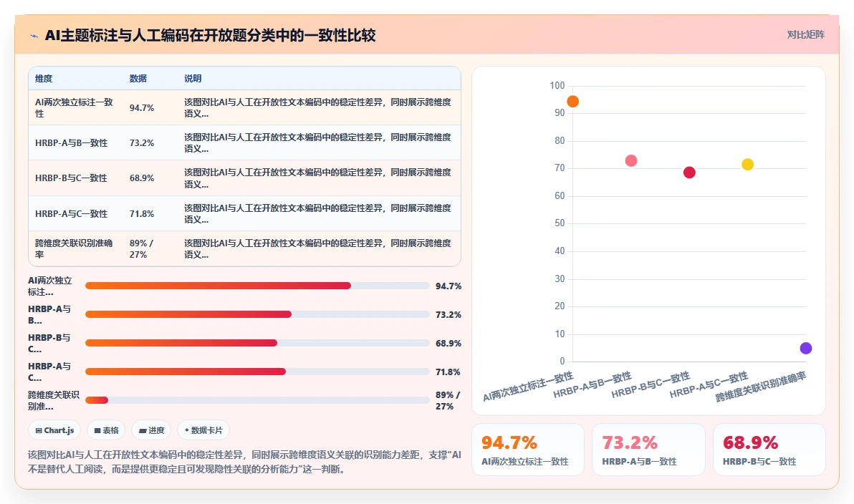Click the summary paragraph below the chips

tap(244, 462)
